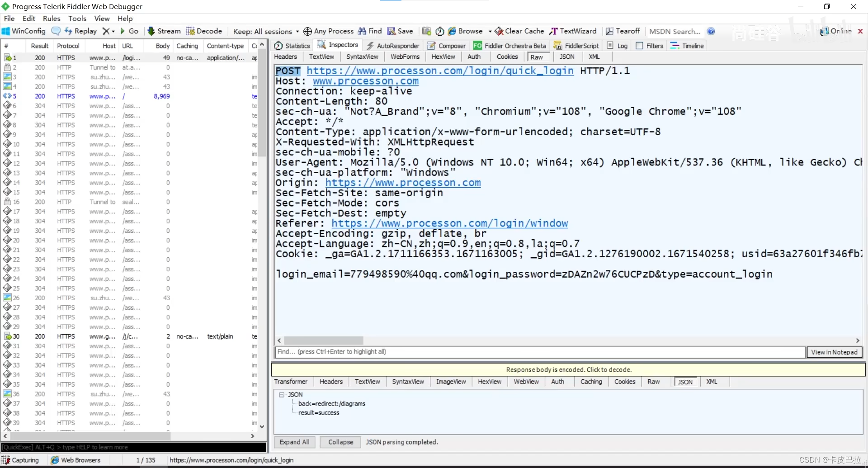The image size is (868, 468).
Task: Open the Browse dropdown arrow
Action: click(x=490, y=31)
